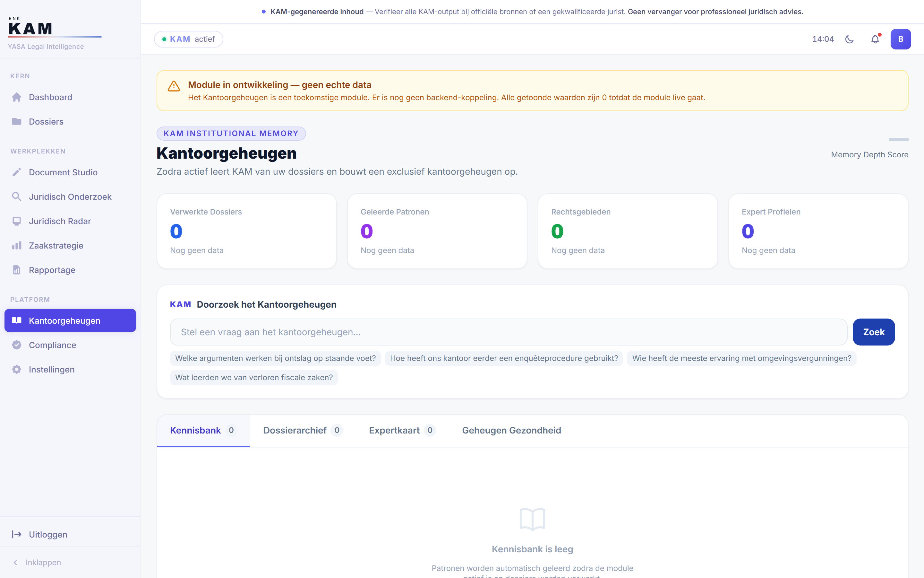The height and width of the screenshot is (578, 924).
Task: Select suggestion about omgevingsvergunningen
Action: tap(741, 358)
